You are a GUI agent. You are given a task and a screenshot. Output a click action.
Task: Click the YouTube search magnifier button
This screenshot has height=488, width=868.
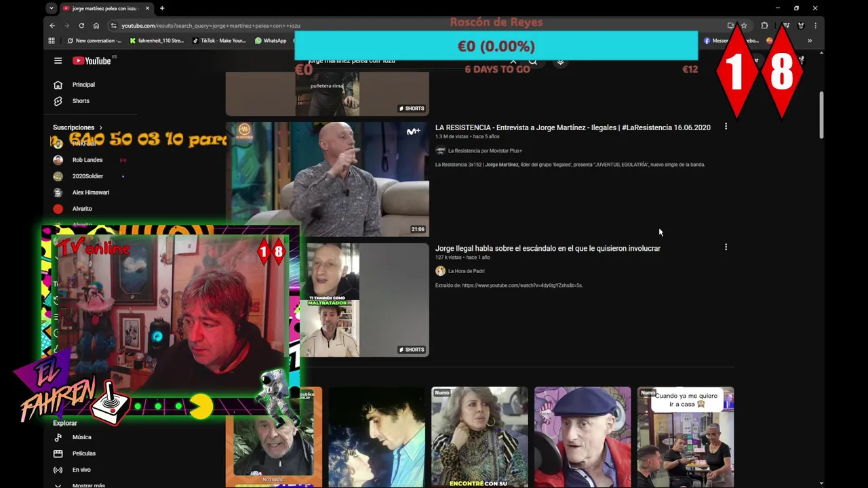[533, 61]
